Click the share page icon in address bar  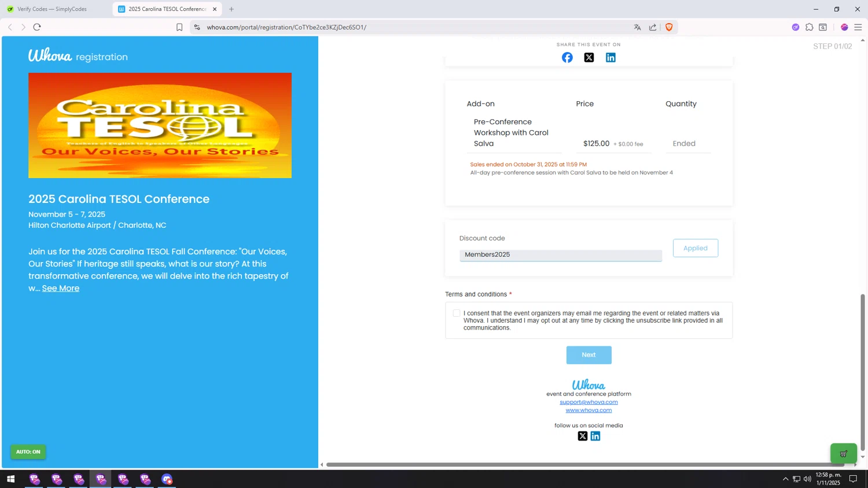tap(653, 27)
